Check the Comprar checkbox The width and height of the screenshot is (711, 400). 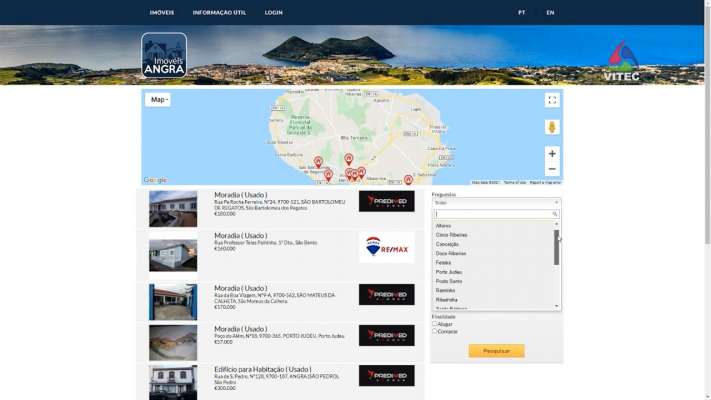[434, 331]
